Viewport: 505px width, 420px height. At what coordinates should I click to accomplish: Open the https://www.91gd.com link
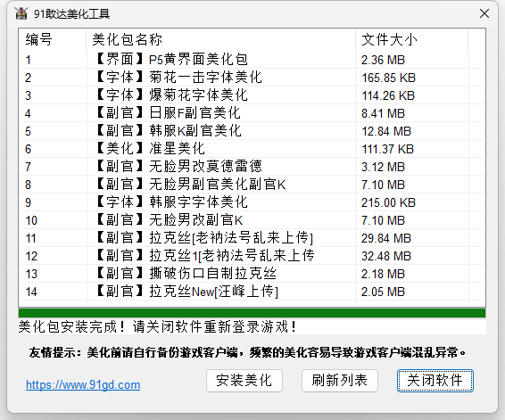click(83, 384)
